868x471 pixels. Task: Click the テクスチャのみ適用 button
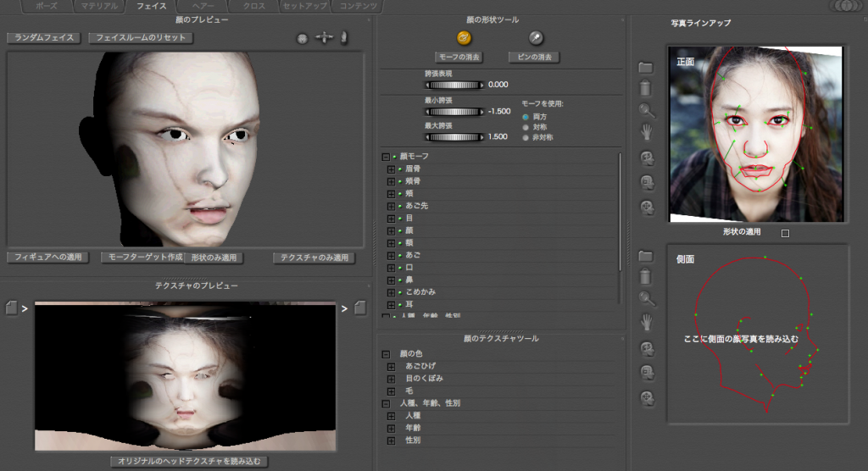pos(314,258)
